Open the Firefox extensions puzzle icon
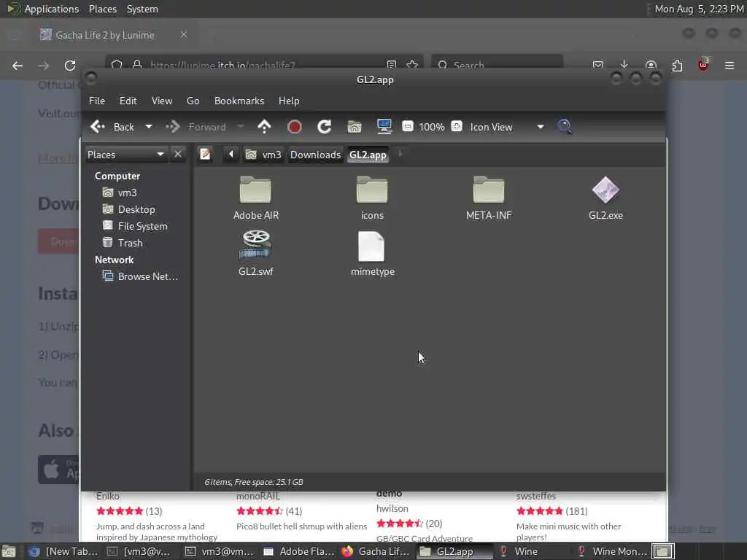Screen dimensions: 747x560 click(x=677, y=65)
